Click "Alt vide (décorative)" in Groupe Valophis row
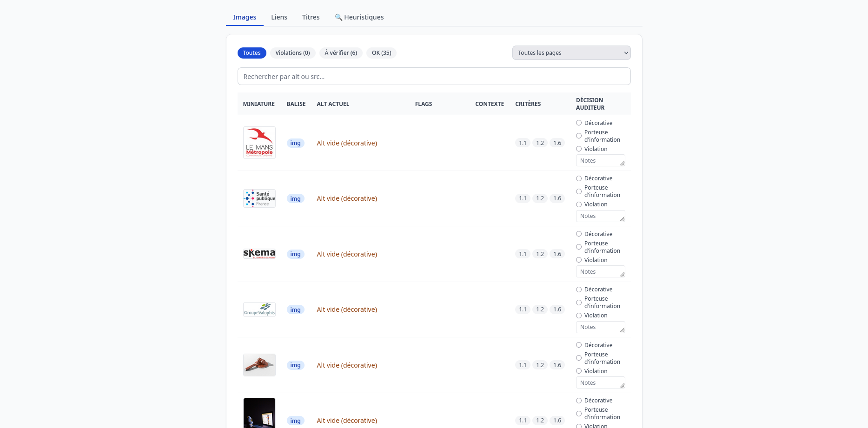 (x=347, y=309)
